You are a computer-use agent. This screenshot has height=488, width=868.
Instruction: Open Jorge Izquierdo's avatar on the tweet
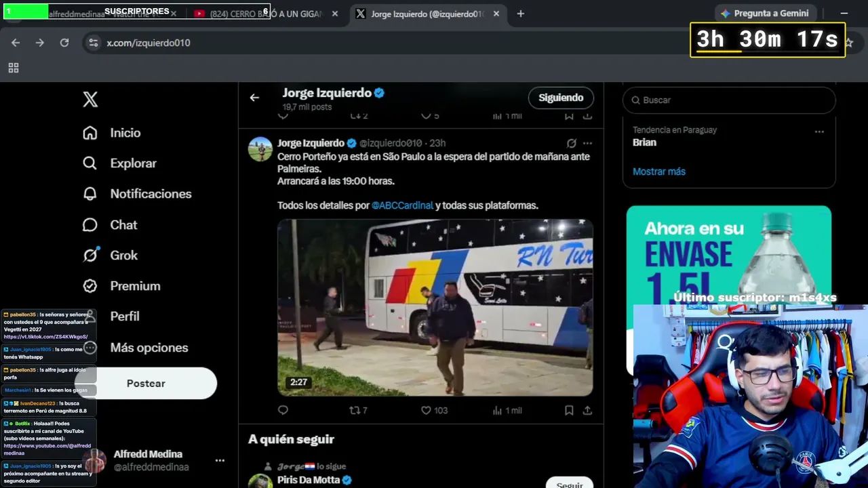tap(260, 149)
